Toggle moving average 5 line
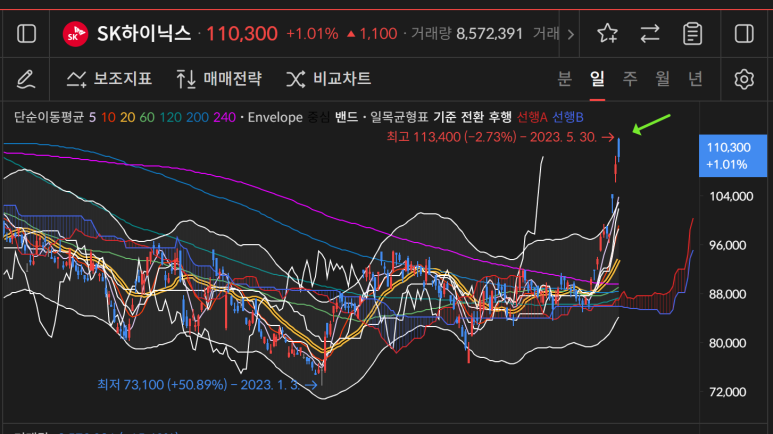 92,117
